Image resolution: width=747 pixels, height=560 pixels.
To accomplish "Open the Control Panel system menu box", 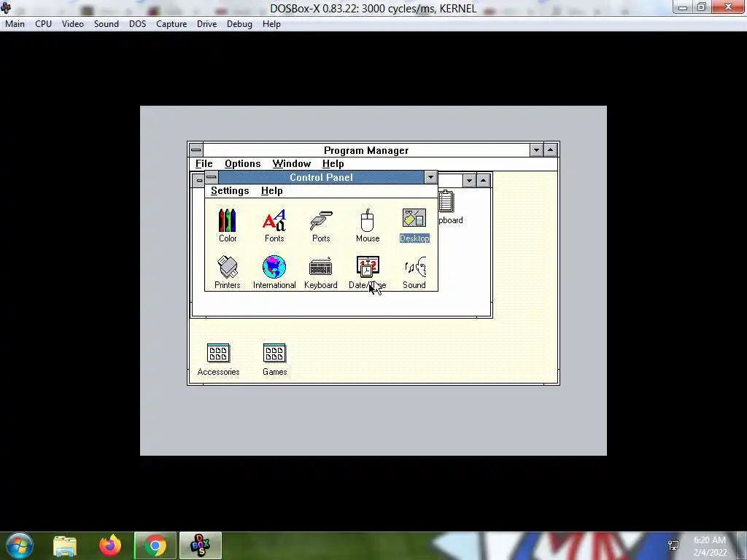I will tap(211, 177).
